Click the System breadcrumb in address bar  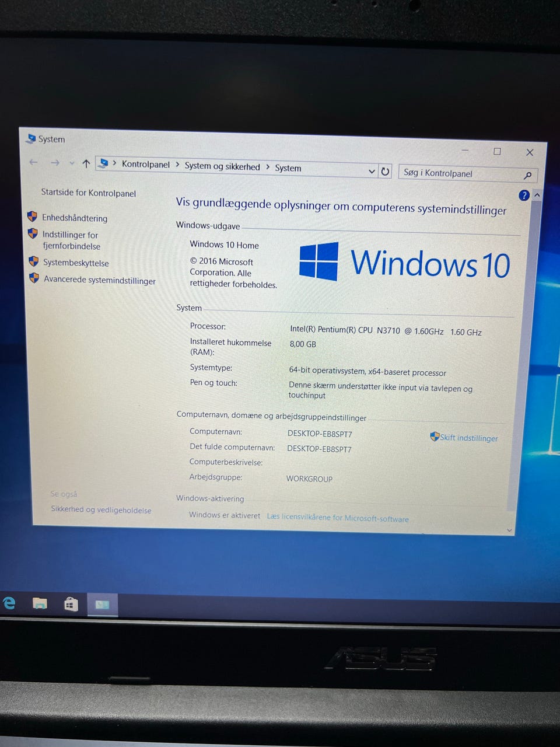click(x=288, y=168)
